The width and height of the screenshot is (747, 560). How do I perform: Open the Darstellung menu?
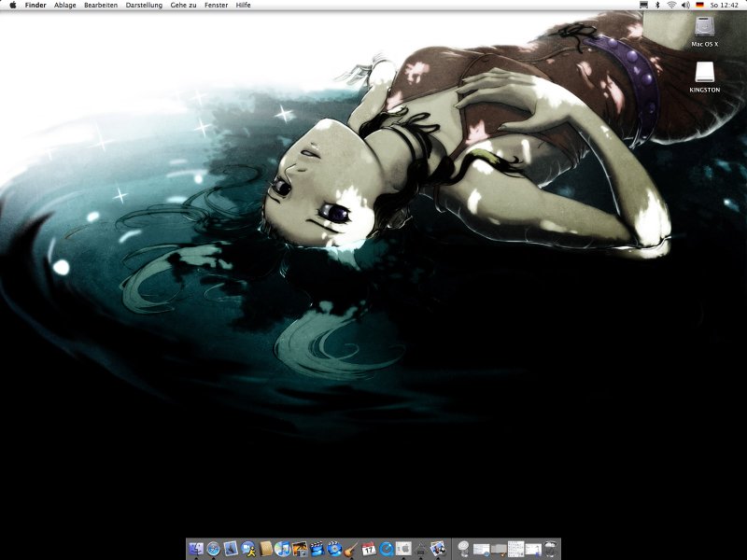coord(144,5)
